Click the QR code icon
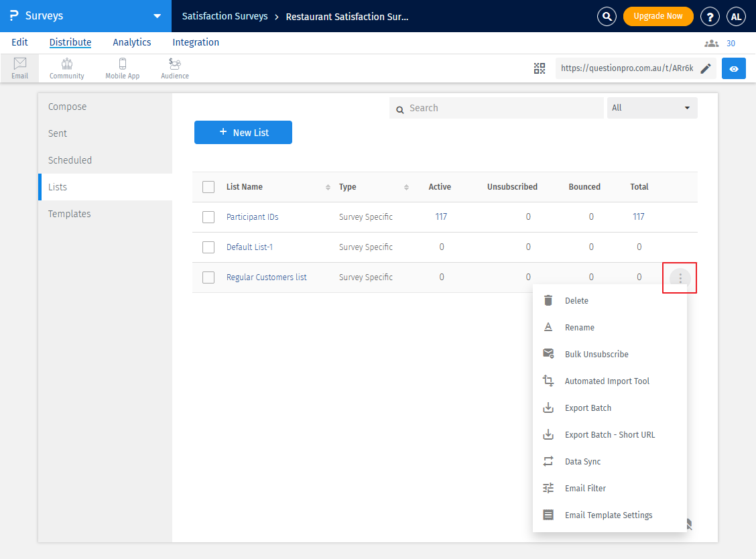 click(x=540, y=68)
